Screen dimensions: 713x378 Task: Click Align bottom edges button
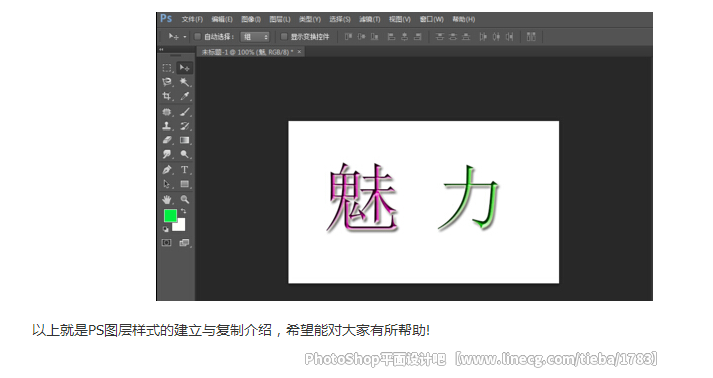374,36
